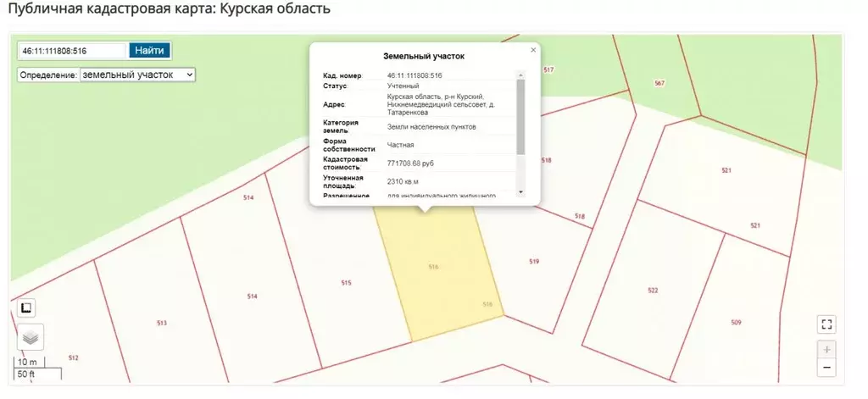The image size is (868, 399).
Task: Select parcel 513 on the map
Action: coord(162,323)
